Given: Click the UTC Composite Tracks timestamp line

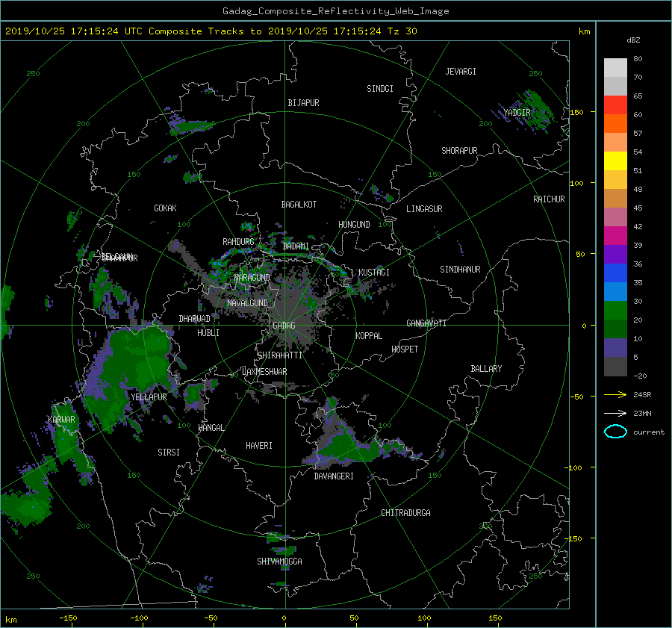Looking at the screenshot, I should point(211,31).
